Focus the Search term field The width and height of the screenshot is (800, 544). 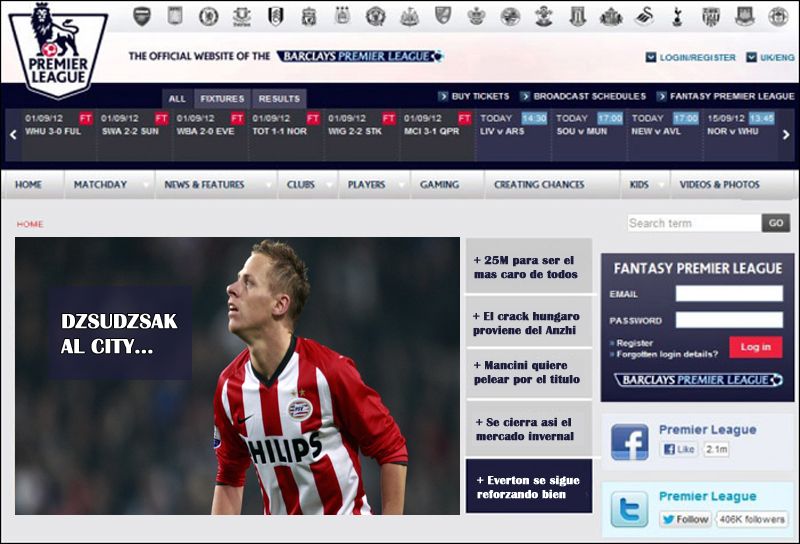coord(694,223)
